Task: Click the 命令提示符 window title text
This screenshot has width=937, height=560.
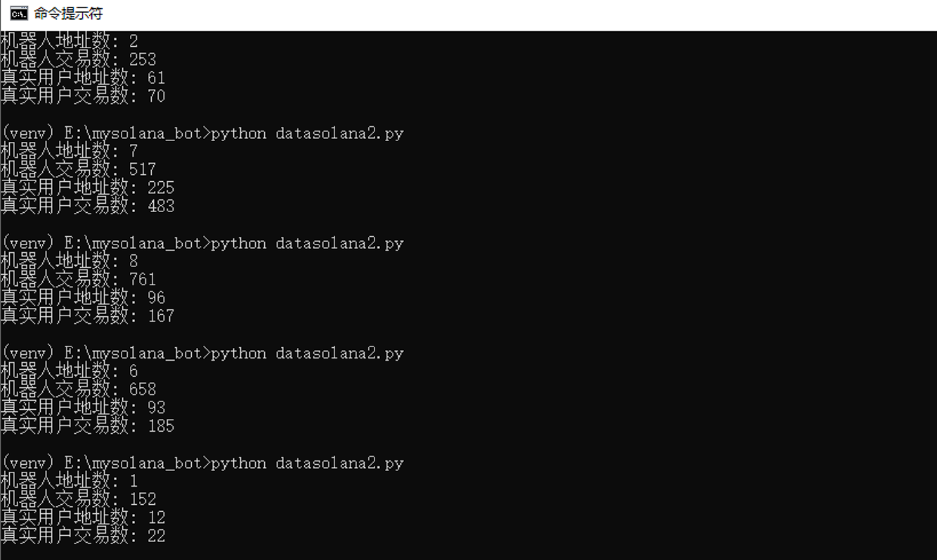Action: tap(68, 14)
